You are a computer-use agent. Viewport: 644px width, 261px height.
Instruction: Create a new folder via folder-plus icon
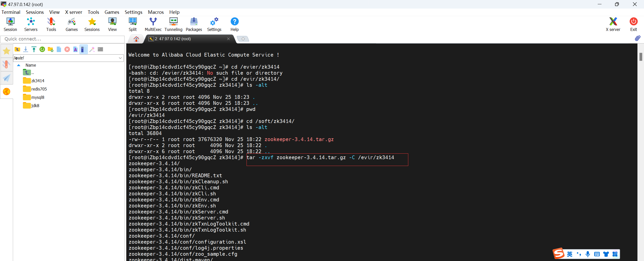point(51,49)
